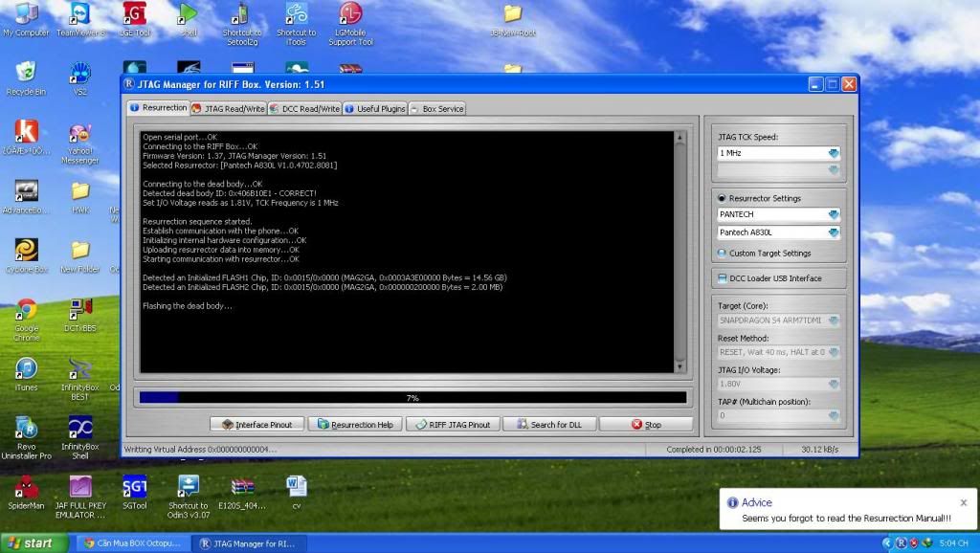Open the Recycle Bin icon
The width and height of the screenshot is (980, 553).
(26, 78)
